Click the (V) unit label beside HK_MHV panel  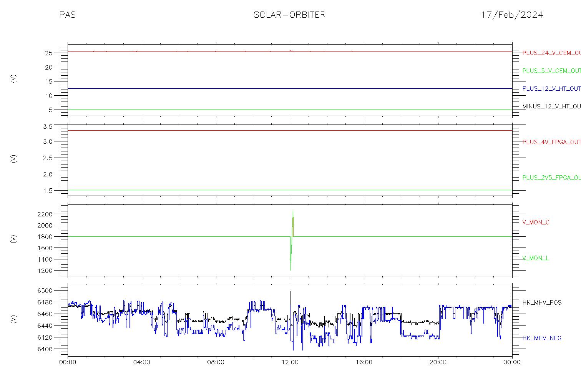[14, 319]
